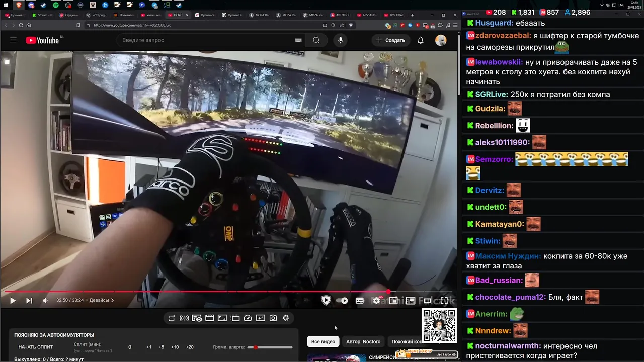This screenshot has width=644, height=362.
Task: Click the ENG language indicator
Action: [x=621, y=5]
